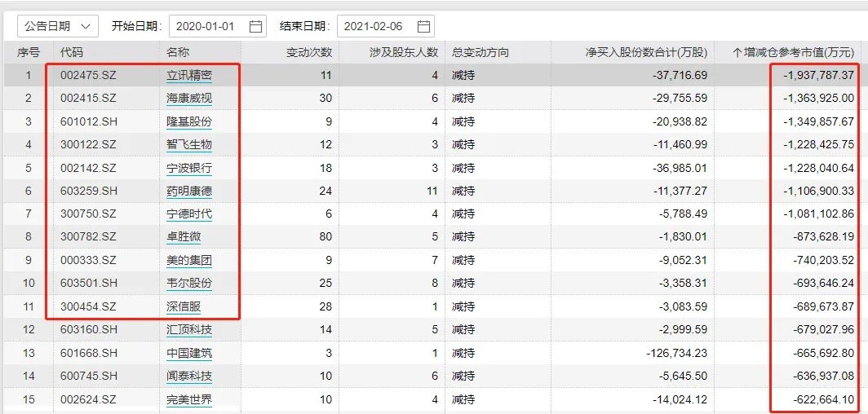The image size is (868, 414).
Task: Open stock link 中国建筑
Action: tap(189, 353)
